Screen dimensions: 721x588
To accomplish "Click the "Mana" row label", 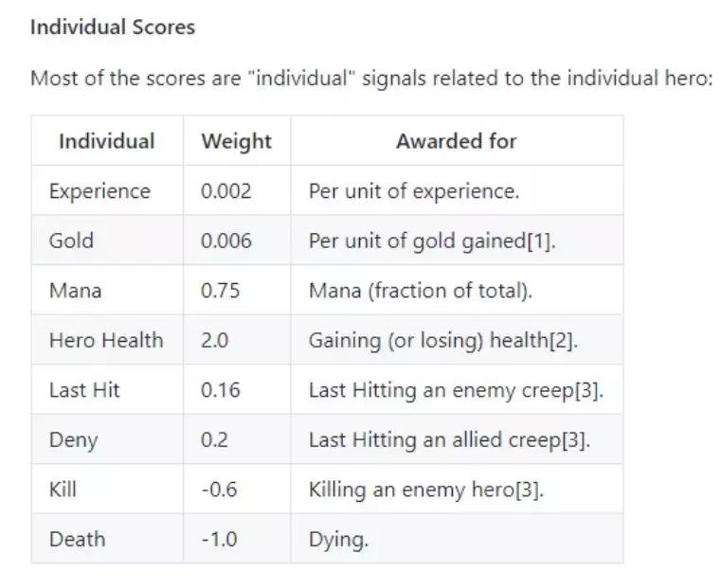I will pos(73,291).
